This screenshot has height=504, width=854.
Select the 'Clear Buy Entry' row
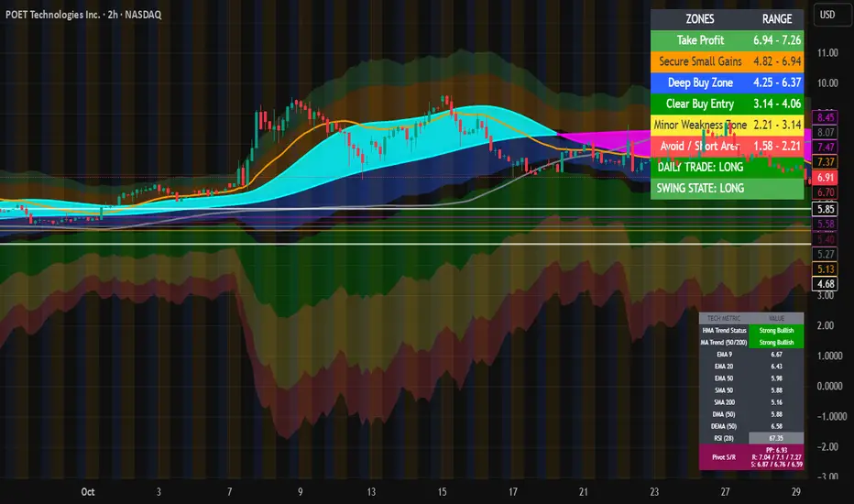[x=728, y=104]
